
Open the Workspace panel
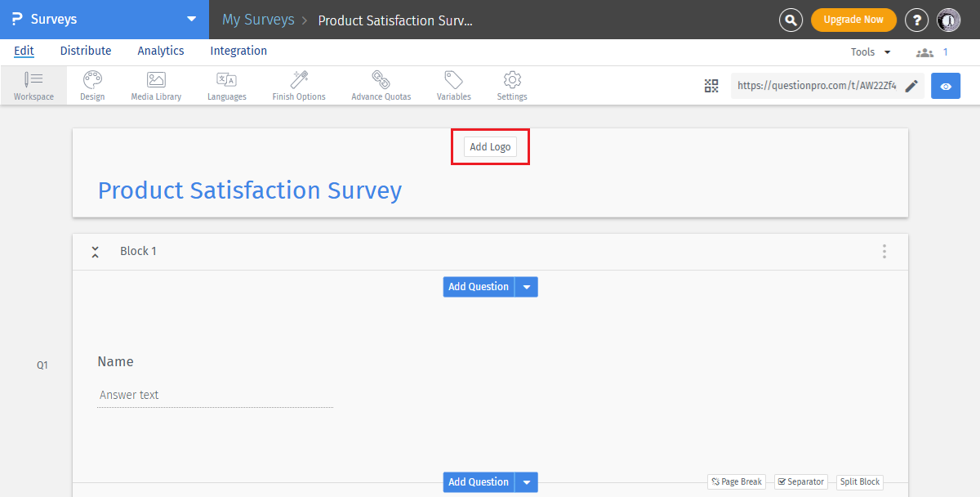pyautogui.click(x=33, y=85)
